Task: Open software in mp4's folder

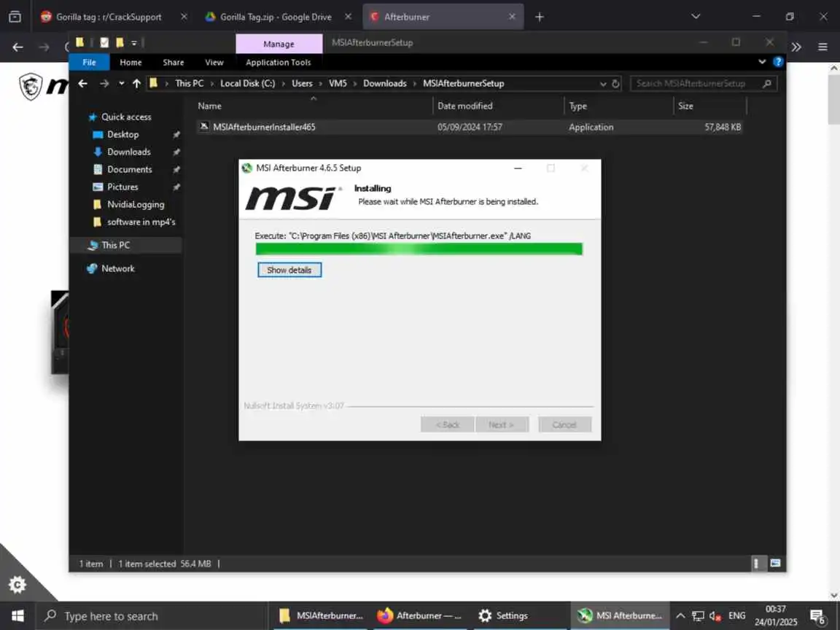Action: click(x=141, y=222)
